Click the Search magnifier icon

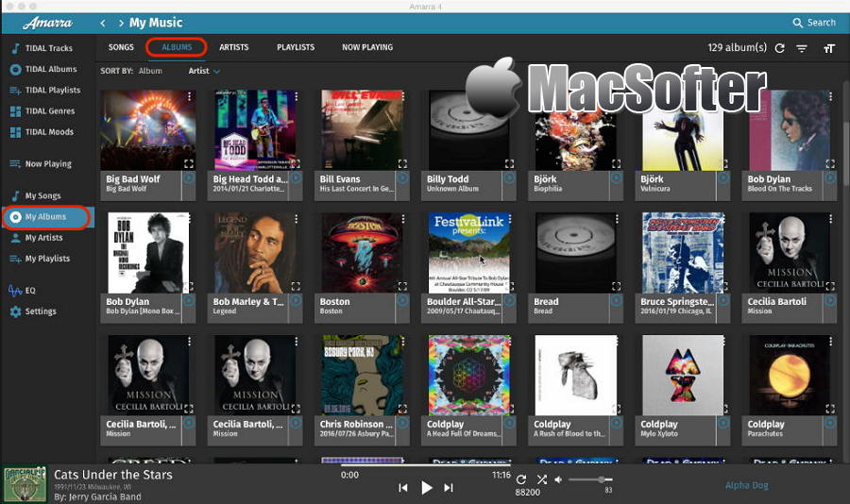click(x=797, y=23)
